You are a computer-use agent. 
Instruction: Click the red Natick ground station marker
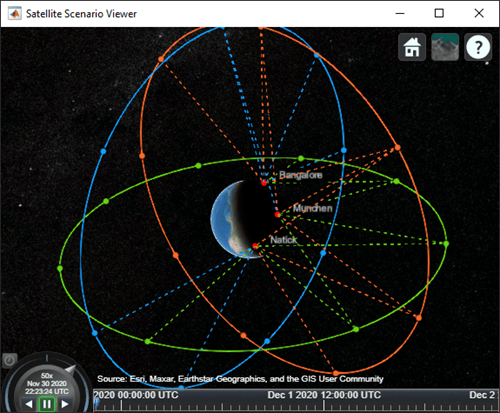pos(255,246)
